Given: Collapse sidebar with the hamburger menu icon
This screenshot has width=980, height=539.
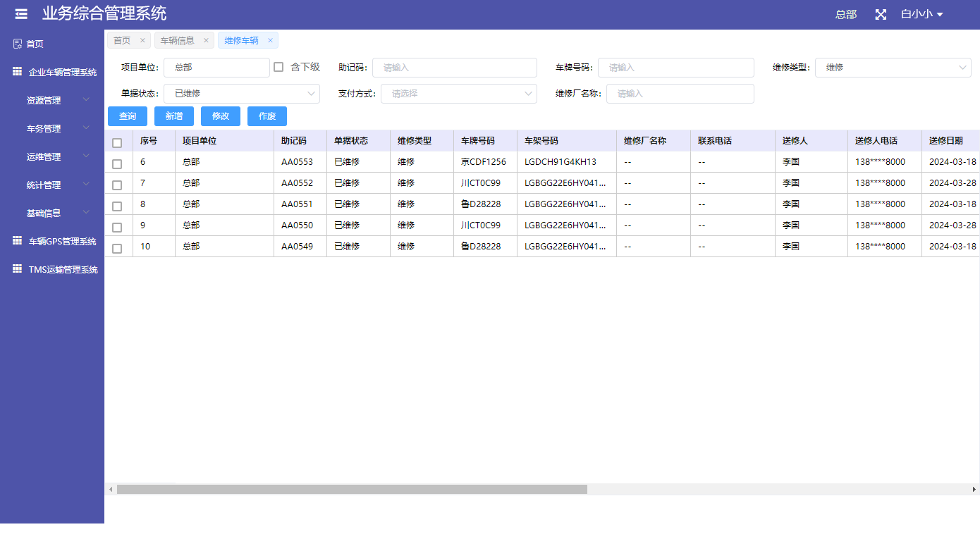Looking at the screenshot, I should pos(21,14).
